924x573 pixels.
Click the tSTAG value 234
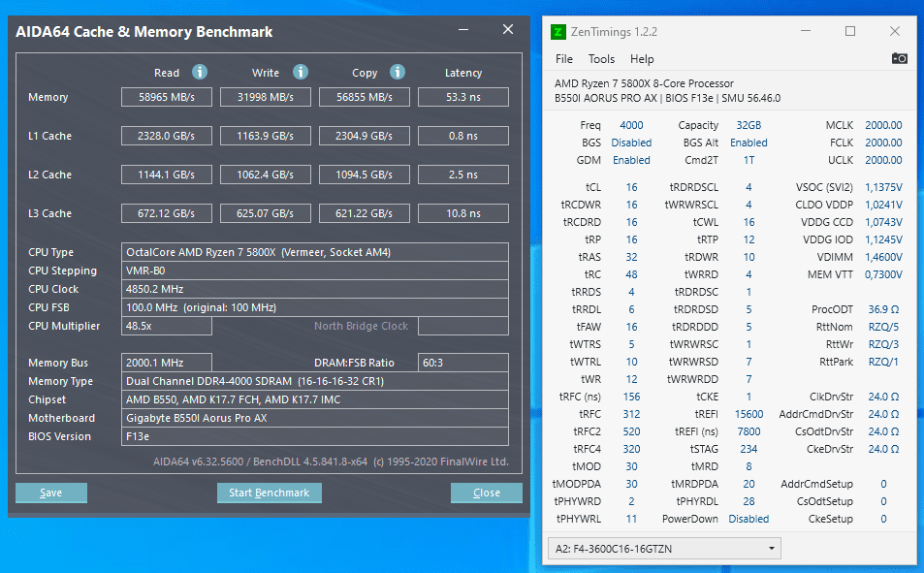tap(749, 449)
